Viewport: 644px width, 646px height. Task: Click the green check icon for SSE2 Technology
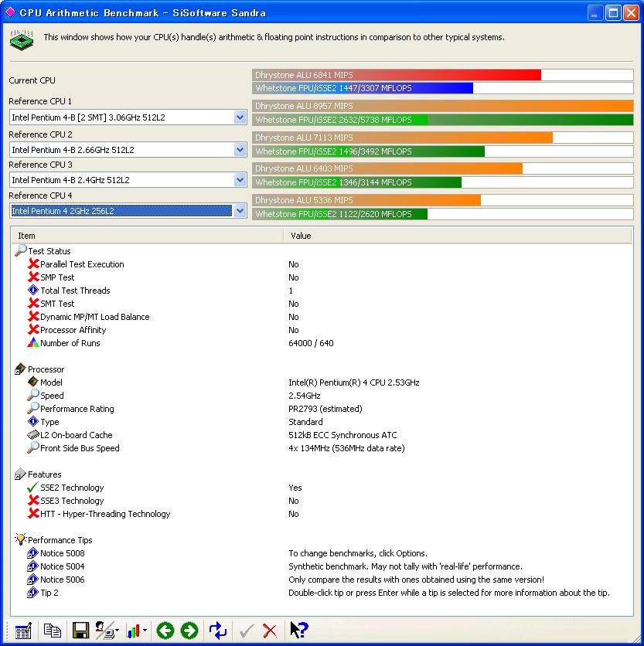32,488
